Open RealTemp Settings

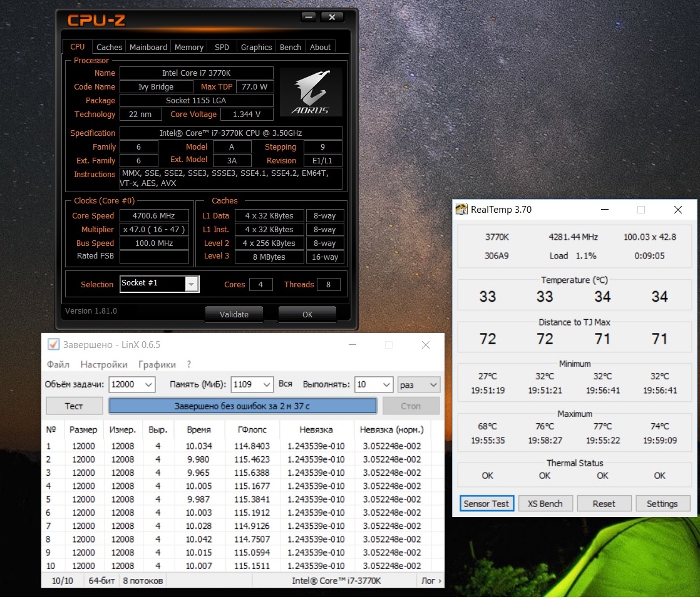coord(662,503)
